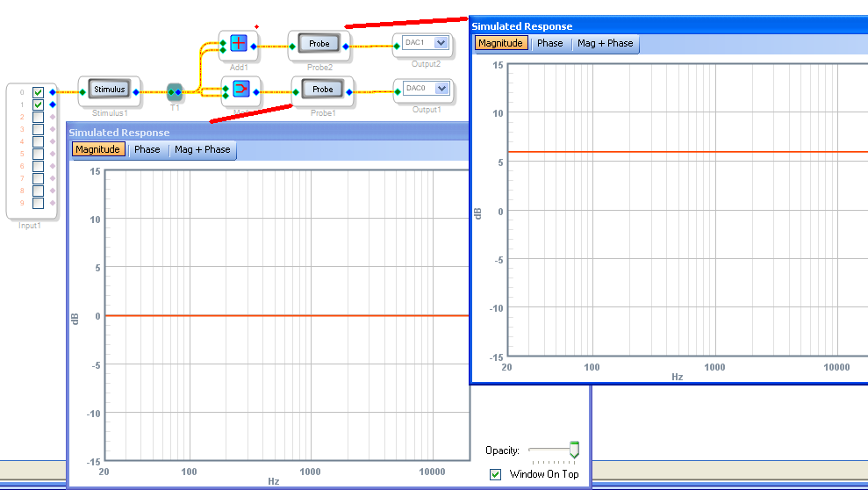The height and width of the screenshot is (490, 868).
Task: Click the Add1 plus block icon
Action: click(x=239, y=44)
